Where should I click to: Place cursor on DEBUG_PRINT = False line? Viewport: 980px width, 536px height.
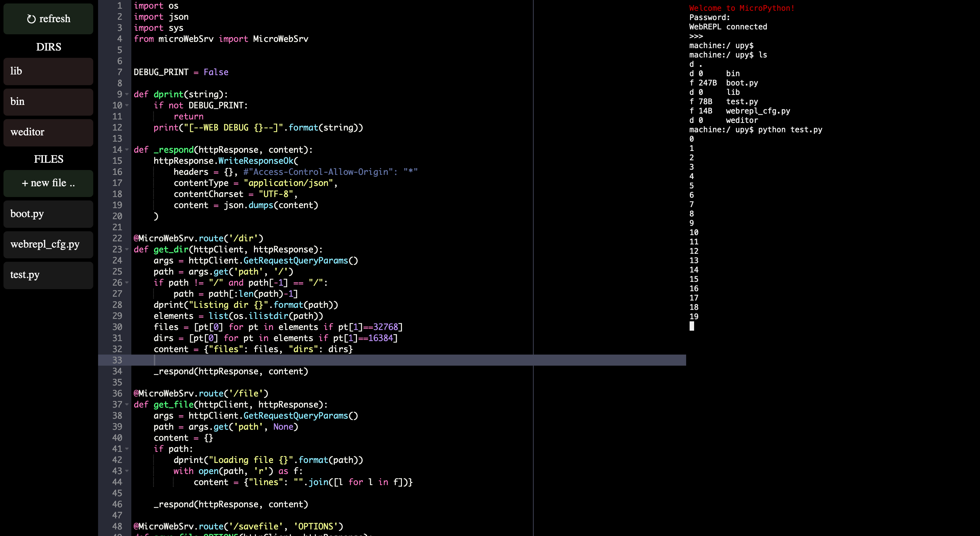click(x=181, y=72)
